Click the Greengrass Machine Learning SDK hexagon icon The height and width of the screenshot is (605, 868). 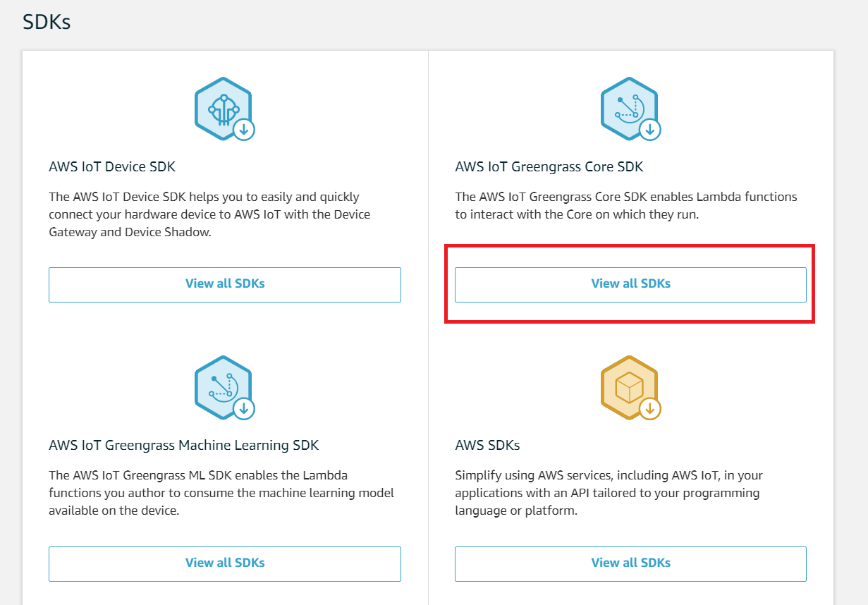224,387
